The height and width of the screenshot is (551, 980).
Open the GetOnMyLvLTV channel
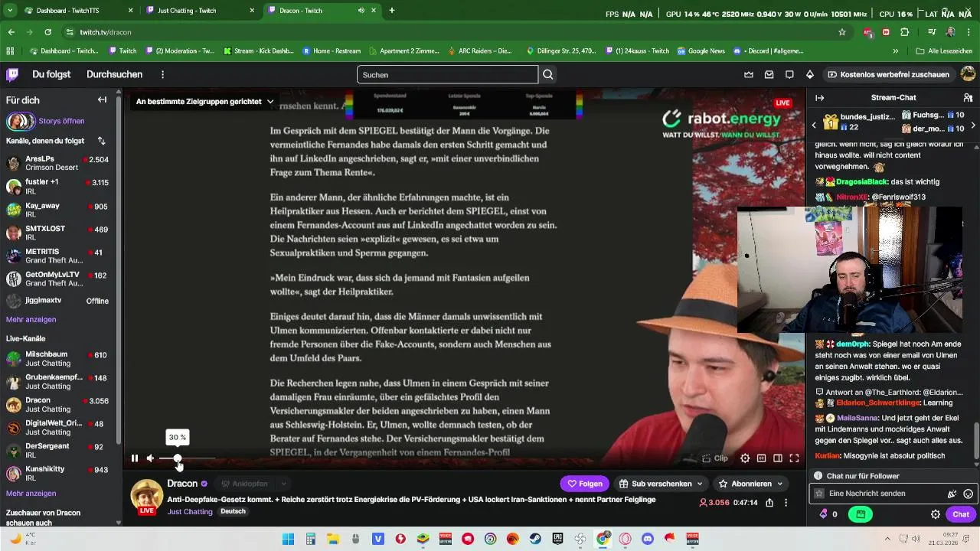coord(57,279)
